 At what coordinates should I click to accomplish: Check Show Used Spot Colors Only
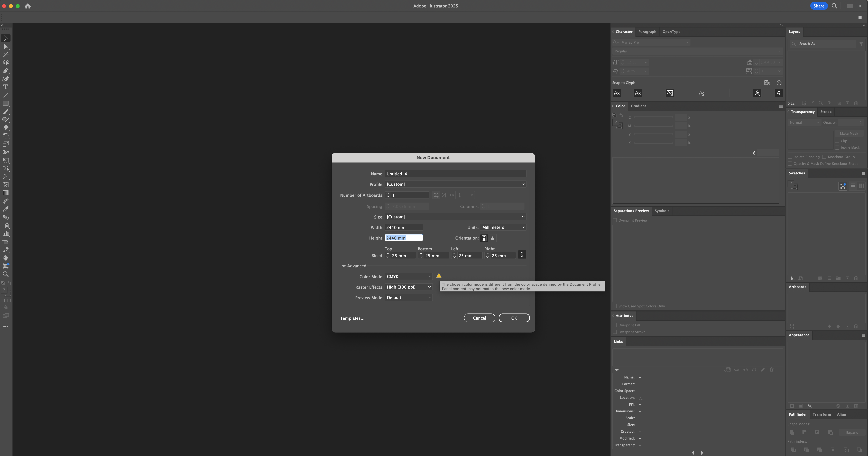(615, 306)
